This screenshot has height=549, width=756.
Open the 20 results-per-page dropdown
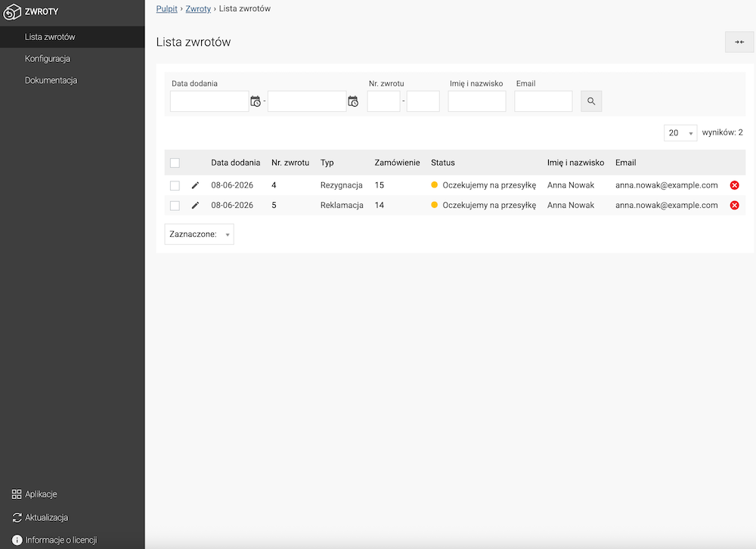click(x=680, y=132)
